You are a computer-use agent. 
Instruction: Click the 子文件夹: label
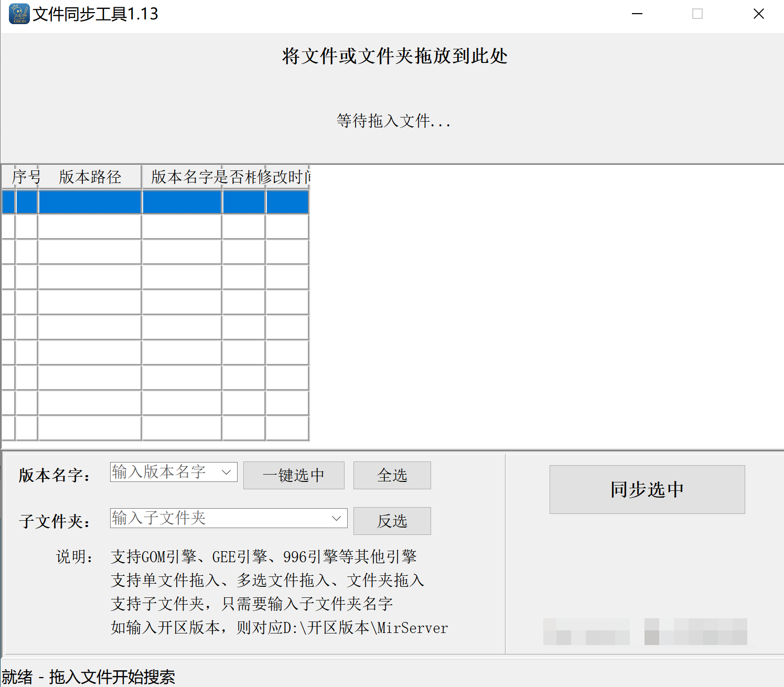(x=55, y=521)
